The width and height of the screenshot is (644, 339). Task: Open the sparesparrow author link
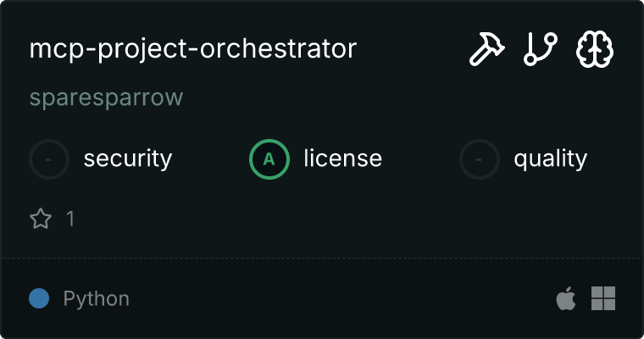point(106,98)
